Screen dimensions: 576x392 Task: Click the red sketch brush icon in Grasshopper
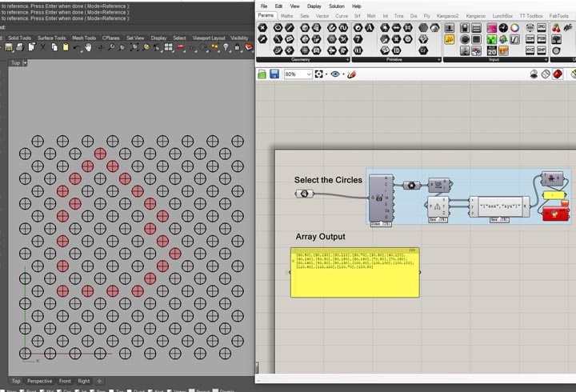[351, 74]
